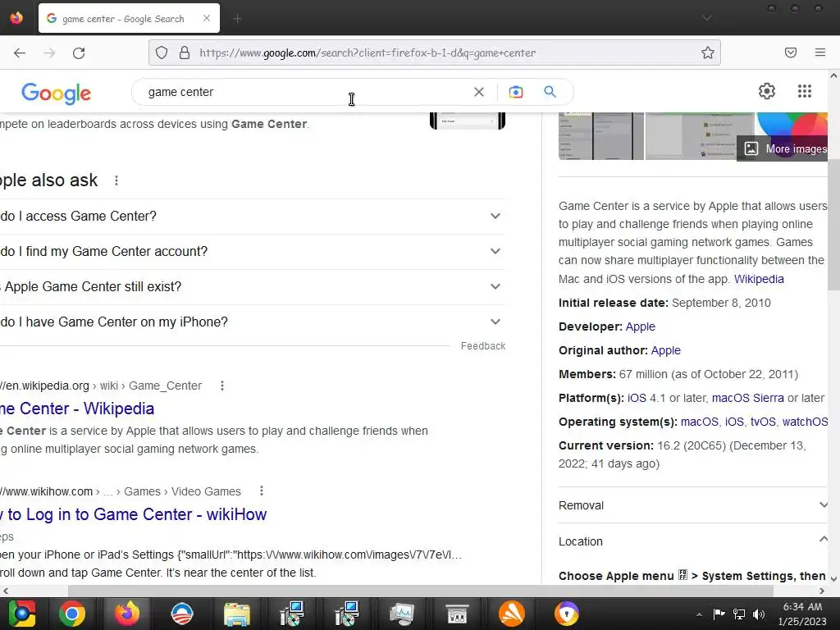Click the browser forward arrow
This screenshot has height=630, width=840.
49,52
